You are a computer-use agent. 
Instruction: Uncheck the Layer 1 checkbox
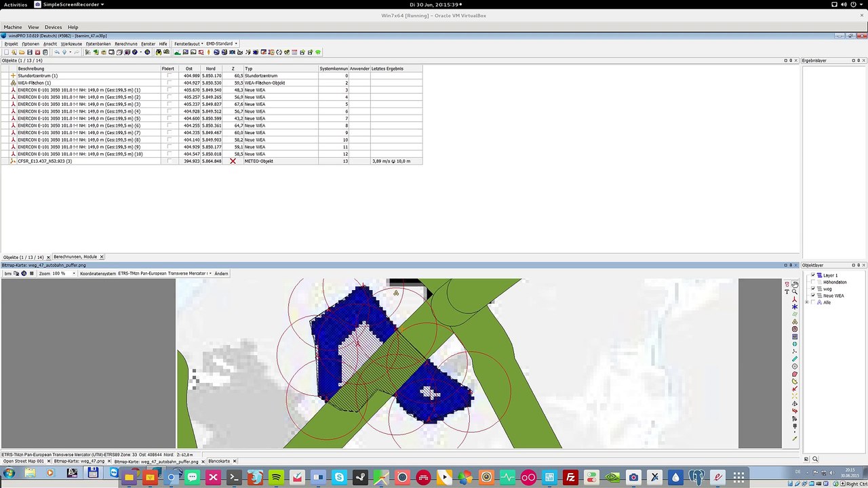[x=813, y=275]
